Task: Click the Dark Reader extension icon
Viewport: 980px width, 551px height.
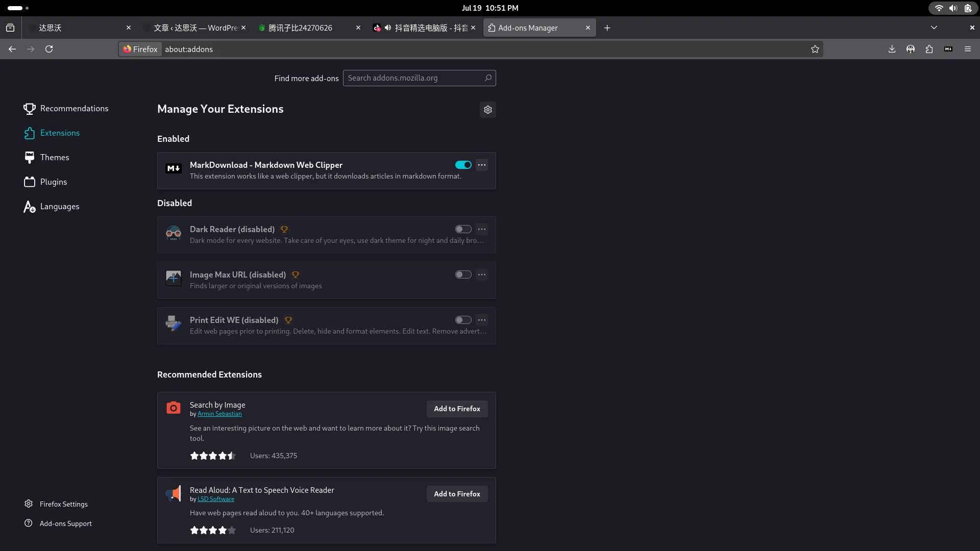Action: pos(174,233)
